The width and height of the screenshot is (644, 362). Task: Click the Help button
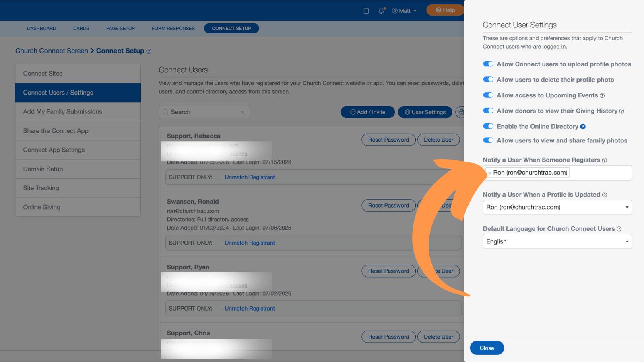pyautogui.click(x=445, y=10)
